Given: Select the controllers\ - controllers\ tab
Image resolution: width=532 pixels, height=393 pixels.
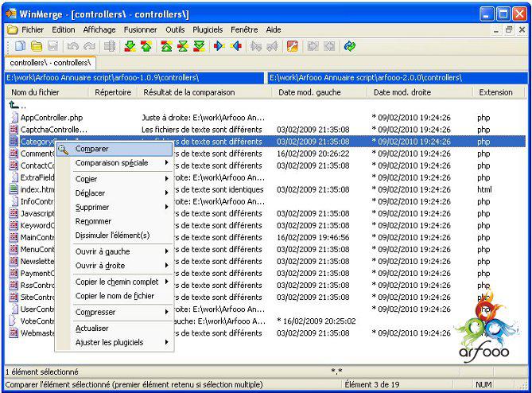Looking at the screenshot, I should pyautogui.click(x=50, y=63).
